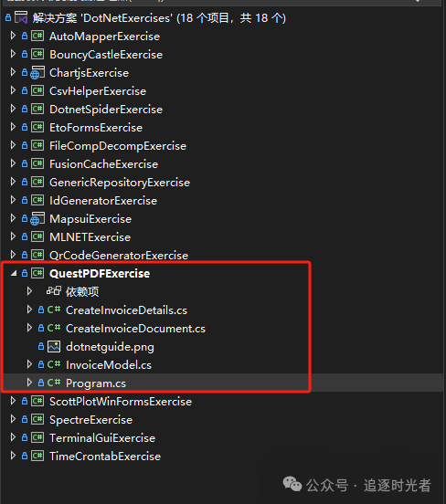Screen dimensions: 446x504
Task: Select the ScottPlotWinFormsExercise project
Action: tap(121, 402)
